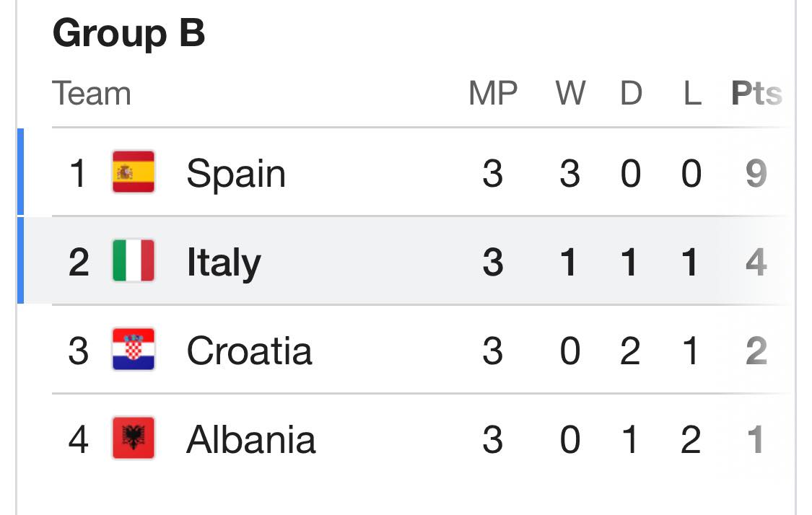812x515 pixels.
Task: Click Italy's 4 points value
Action: [756, 263]
